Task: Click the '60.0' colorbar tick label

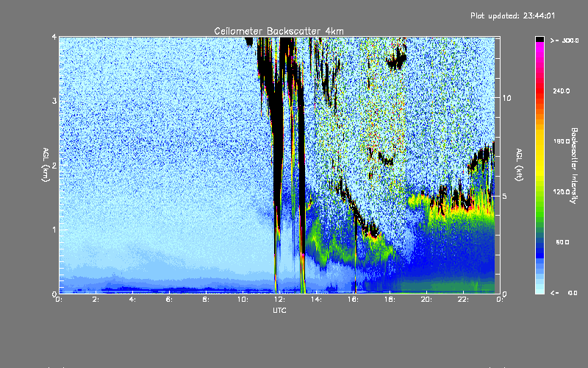Action: (562, 242)
